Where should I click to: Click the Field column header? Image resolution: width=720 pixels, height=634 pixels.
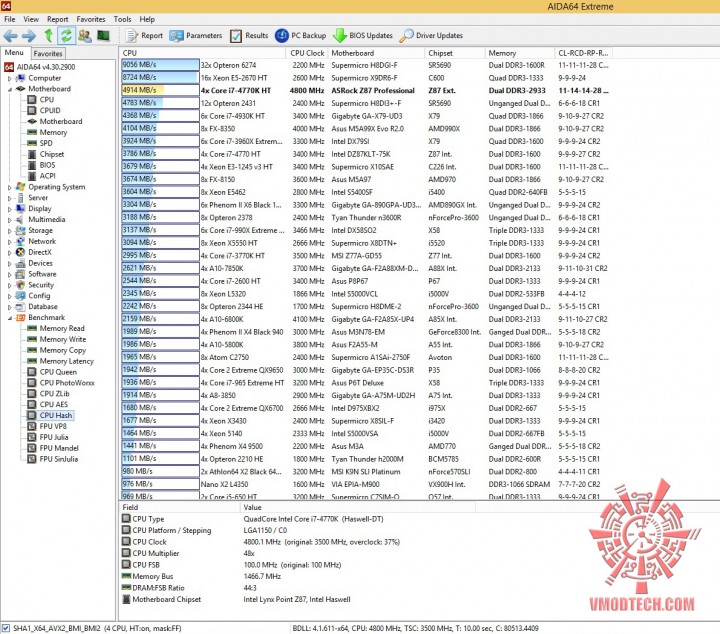tap(179, 507)
